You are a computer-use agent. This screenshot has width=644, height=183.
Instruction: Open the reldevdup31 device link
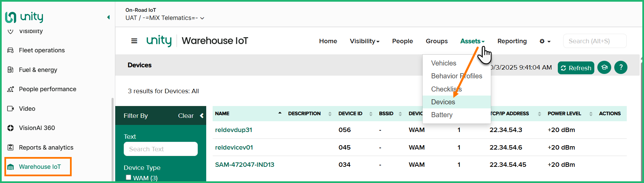(234, 130)
